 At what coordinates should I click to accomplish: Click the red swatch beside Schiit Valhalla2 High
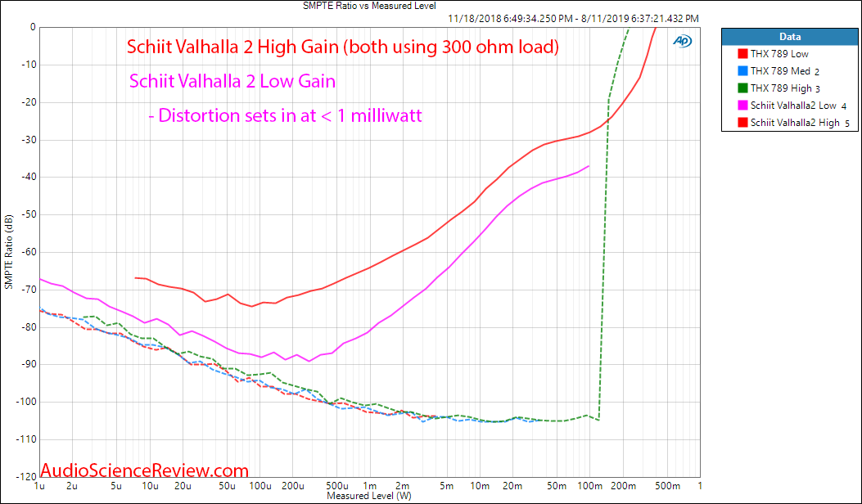(x=742, y=123)
